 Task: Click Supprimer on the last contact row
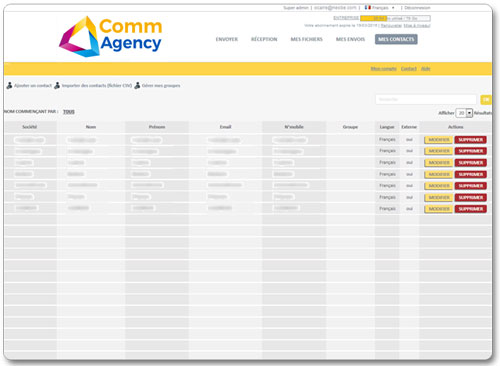tap(471, 209)
